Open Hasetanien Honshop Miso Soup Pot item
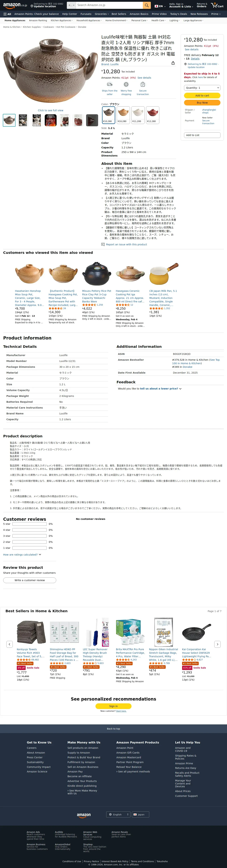 (x=29, y=298)
